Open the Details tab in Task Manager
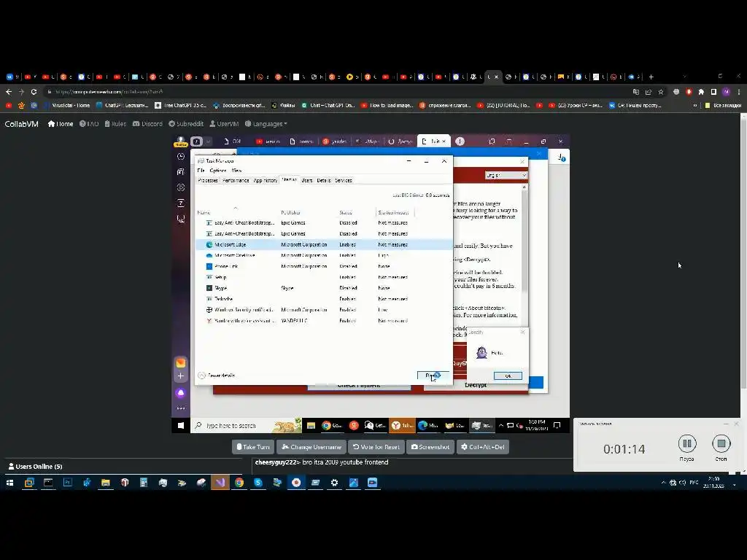 click(x=323, y=181)
